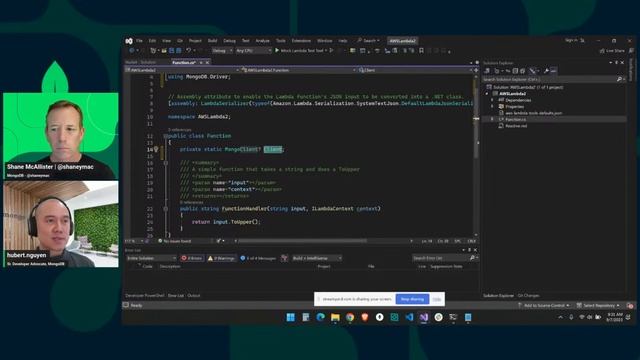Open the Any CPU platform dropdown

tap(253, 51)
